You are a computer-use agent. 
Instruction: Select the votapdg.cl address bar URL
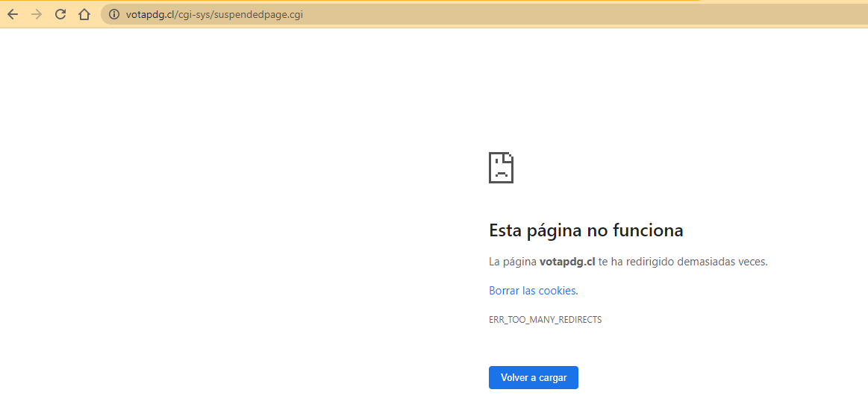pos(214,15)
